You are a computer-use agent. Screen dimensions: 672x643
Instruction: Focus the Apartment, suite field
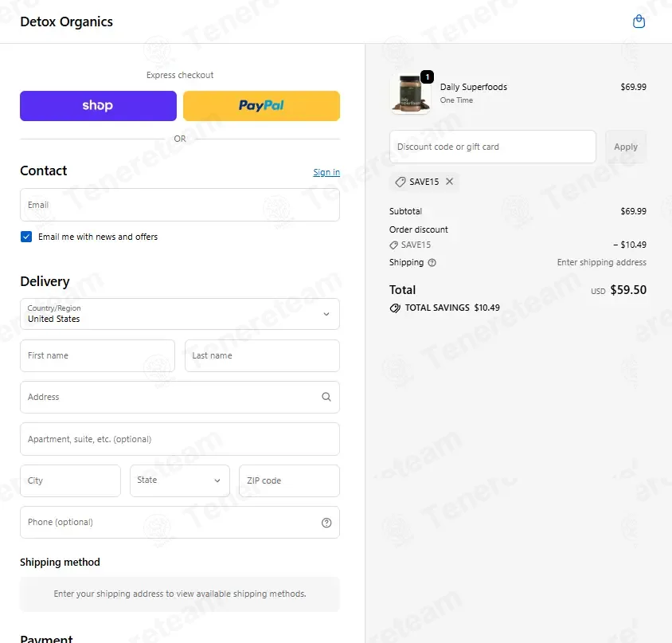point(180,439)
